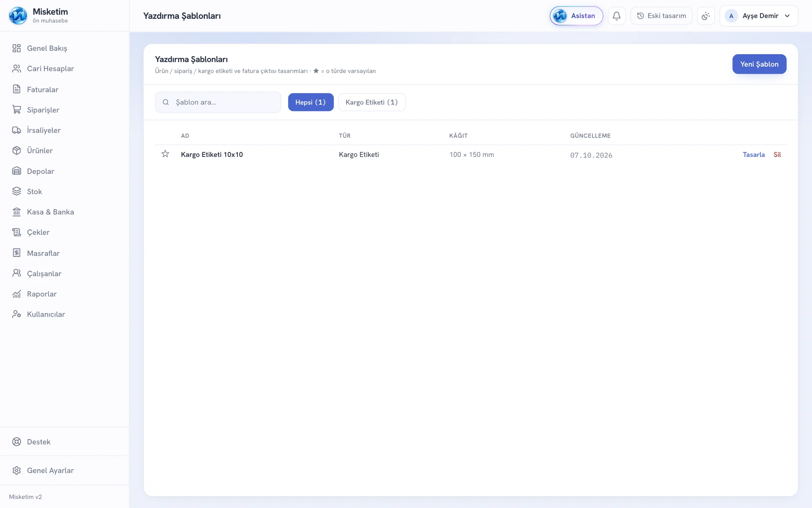Viewport: 812px width, 508px height.
Task: Toggle dark mode theme button
Action: tap(706, 16)
